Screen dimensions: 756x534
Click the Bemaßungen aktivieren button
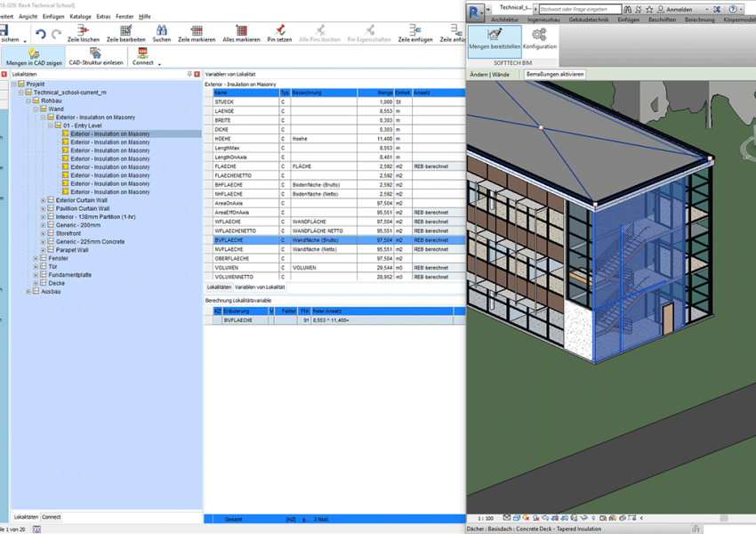pyautogui.click(x=555, y=74)
